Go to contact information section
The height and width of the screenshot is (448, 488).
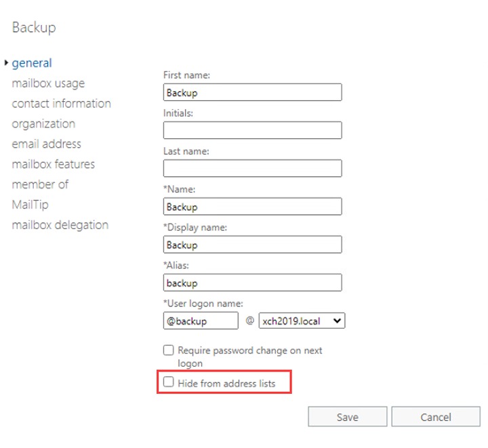point(61,104)
